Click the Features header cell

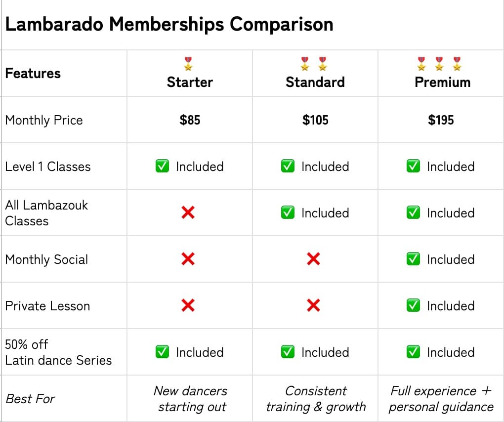(33, 73)
